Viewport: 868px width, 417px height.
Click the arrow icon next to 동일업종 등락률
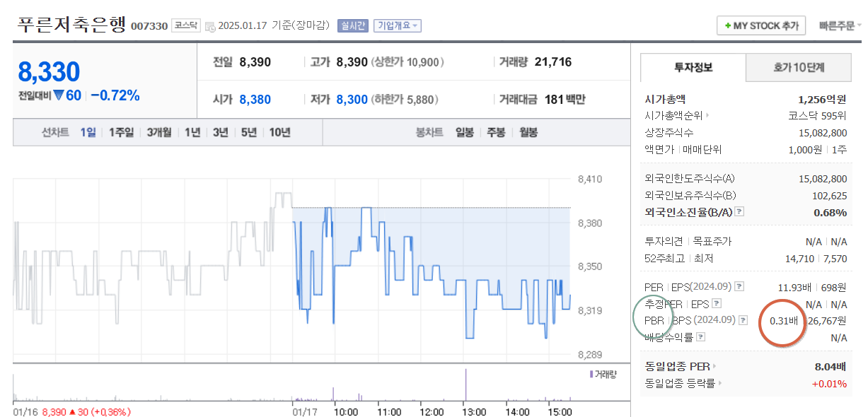pyautogui.click(x=721, y=383)
